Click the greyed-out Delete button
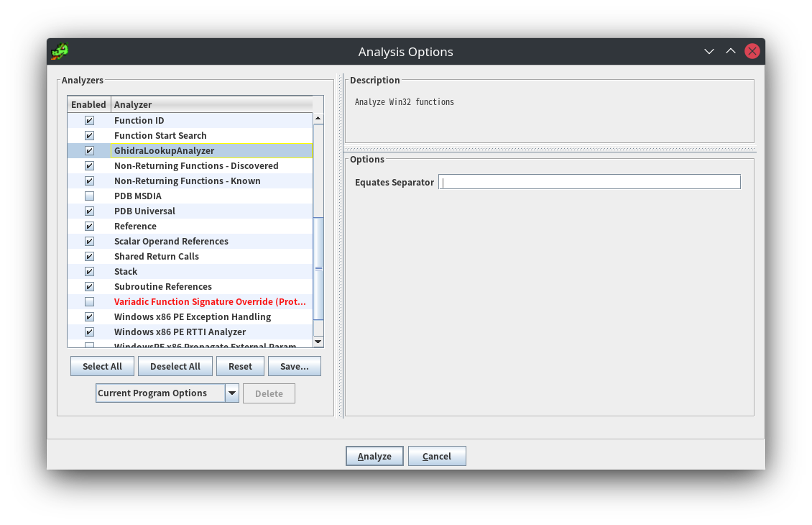812x525 pixels. (269, 393)
